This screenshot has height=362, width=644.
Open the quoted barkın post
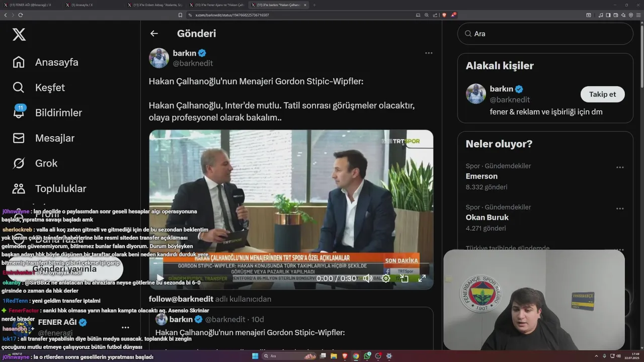(x=291, y=328)
